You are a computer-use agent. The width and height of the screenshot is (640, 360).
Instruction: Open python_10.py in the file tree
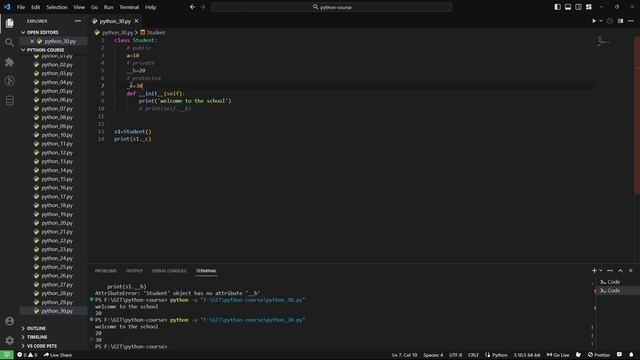(57, 135)
